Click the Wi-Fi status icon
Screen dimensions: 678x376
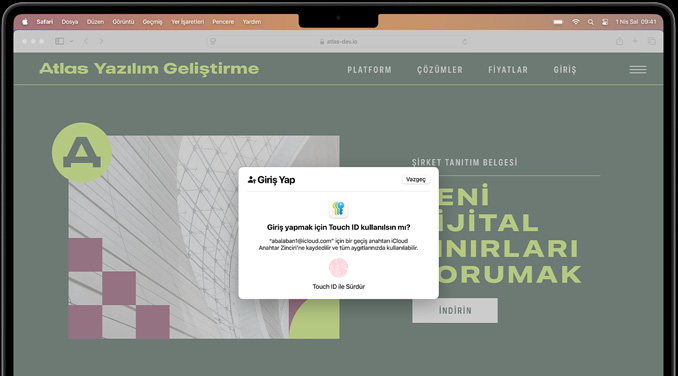(x=576, y=22)
